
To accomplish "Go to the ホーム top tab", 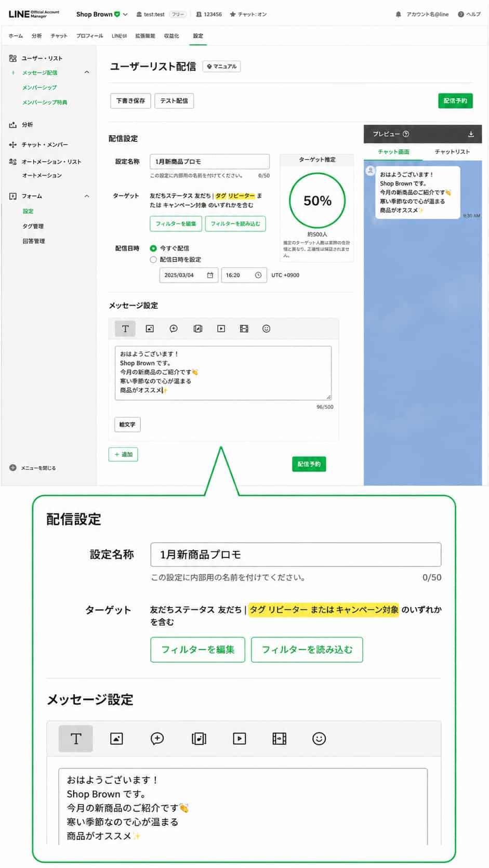I will coord(16,36).
